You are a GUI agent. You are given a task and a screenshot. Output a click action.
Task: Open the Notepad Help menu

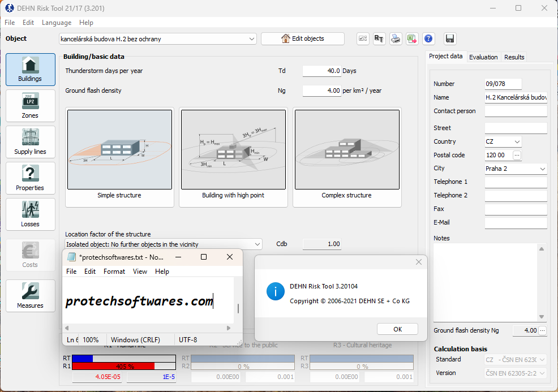tap(162, 272)
